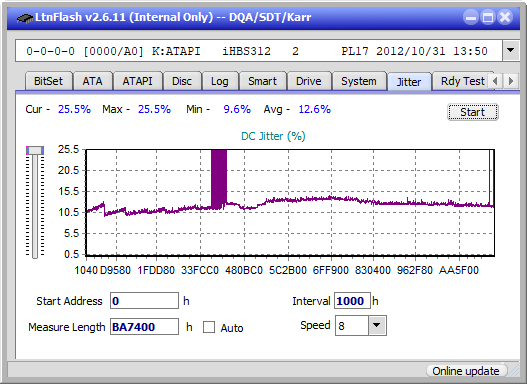Screen dimensions: 527x384
Task: Click the Max value 25.5%
Action: tap(154, 109)
